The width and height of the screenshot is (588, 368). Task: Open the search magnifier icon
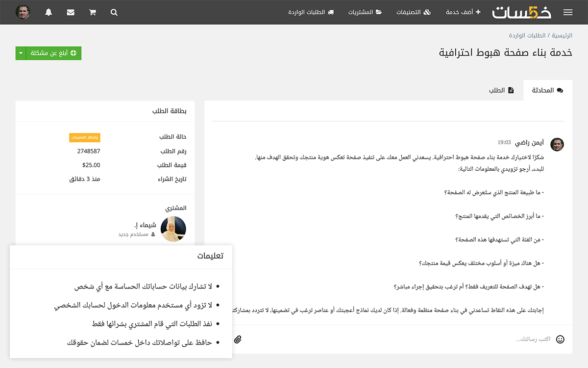pos(114,12)
